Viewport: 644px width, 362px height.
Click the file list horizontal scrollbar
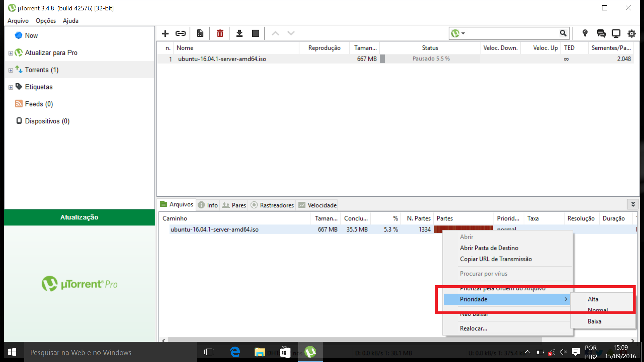click(355, 340)
